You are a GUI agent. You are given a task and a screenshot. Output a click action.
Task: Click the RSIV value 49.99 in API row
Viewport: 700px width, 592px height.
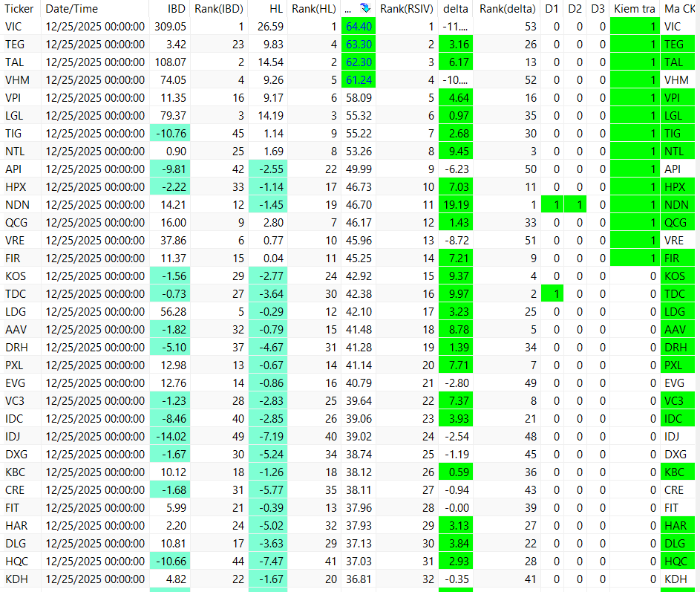coord(359,169)
